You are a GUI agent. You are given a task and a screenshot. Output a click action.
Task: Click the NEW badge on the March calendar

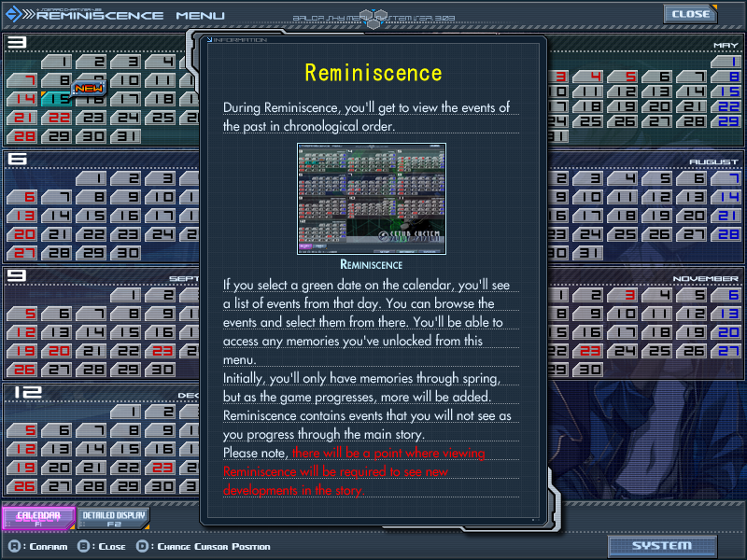tap(89, 88)
